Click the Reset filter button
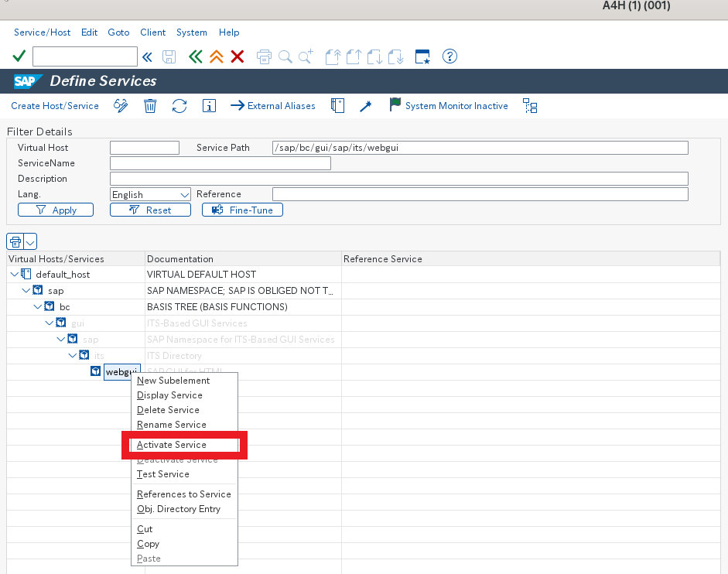 [x=150, y=210]
